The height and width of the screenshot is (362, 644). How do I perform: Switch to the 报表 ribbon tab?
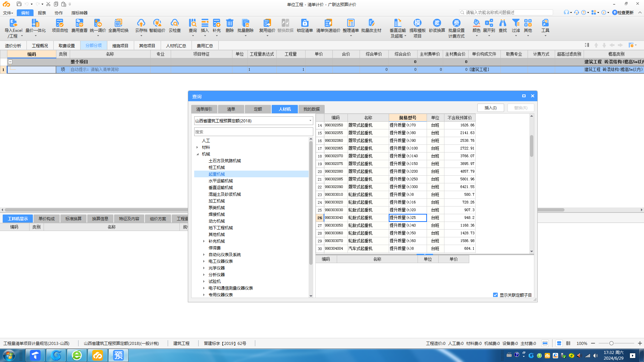(42, 13)
